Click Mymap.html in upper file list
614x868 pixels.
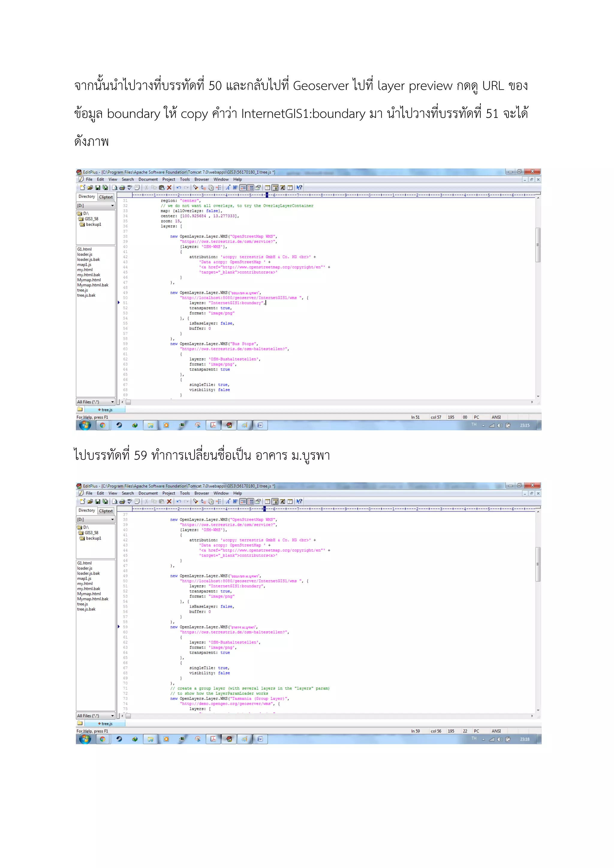(89, 280)
